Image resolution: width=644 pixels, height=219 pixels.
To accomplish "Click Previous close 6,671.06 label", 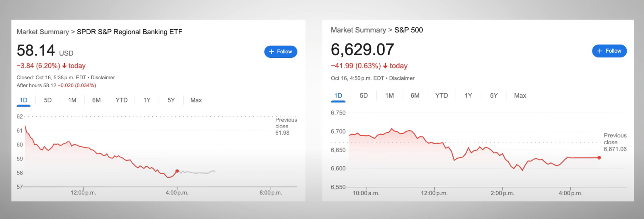I will [615, 142].
